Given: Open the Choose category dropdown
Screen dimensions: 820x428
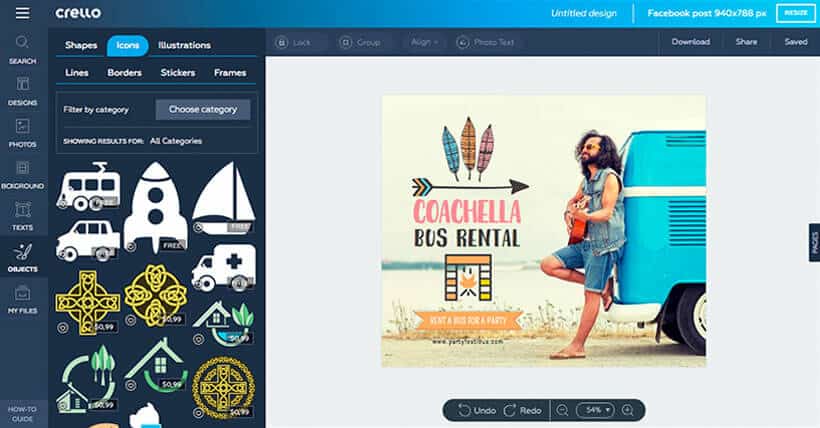Looking at the screenshot, I should [203, 109].
